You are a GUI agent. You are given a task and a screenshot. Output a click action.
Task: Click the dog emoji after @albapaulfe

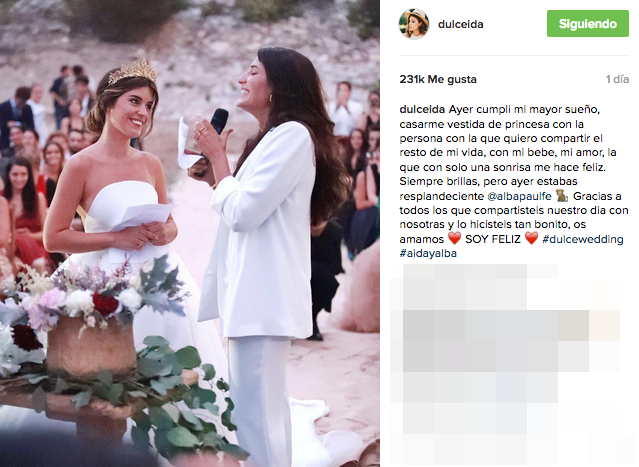click(562, 196)
